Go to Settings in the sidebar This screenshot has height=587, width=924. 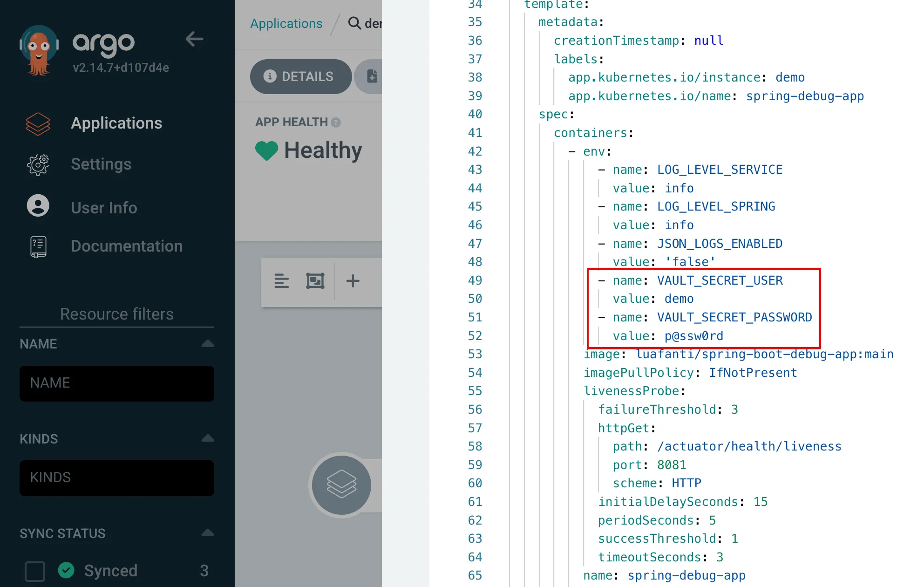pyautogui.click(x=101, y=164)
